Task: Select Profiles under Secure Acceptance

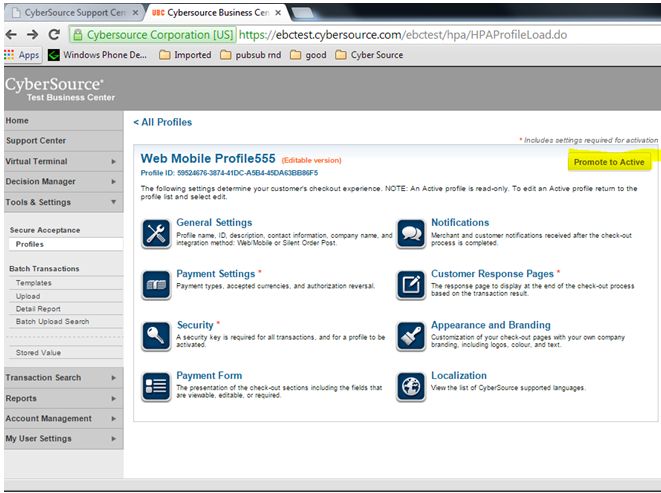Action: (66, 244)
